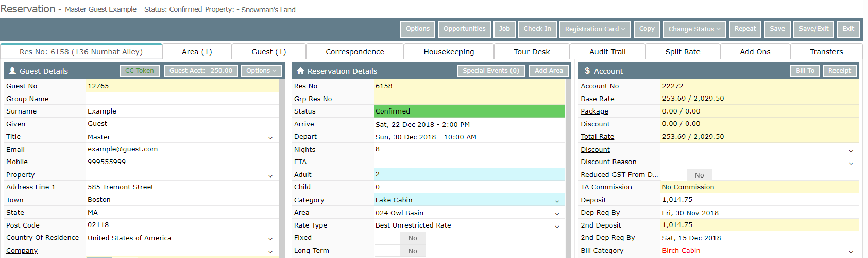The image size is (868, 258).
Task: Click the house icon beside Reservation Details
Action: tap(301, 71)
